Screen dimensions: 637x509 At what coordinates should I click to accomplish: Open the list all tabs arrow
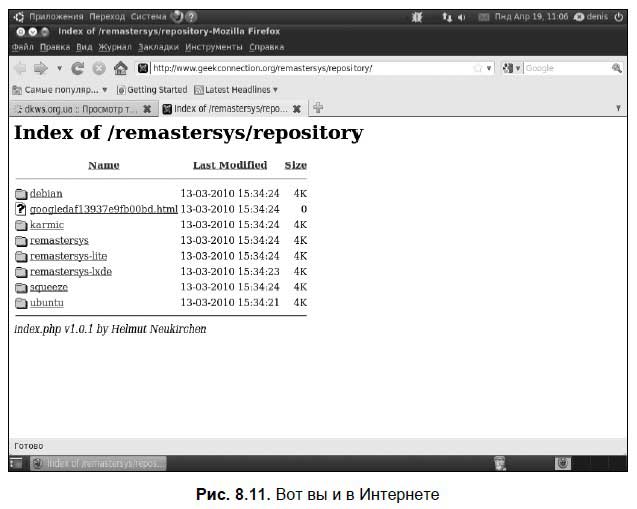tap(618, 108)
